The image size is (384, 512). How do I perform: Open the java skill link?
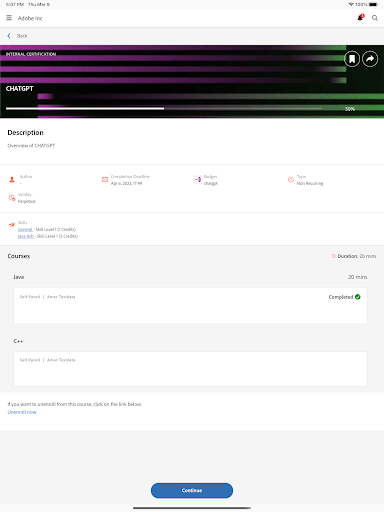[x=26, y=236]
